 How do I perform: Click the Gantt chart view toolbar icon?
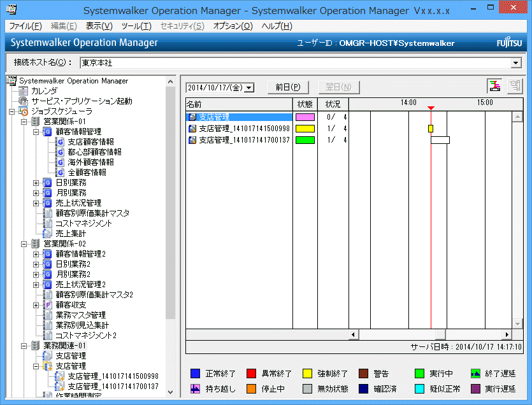[494, 86]
